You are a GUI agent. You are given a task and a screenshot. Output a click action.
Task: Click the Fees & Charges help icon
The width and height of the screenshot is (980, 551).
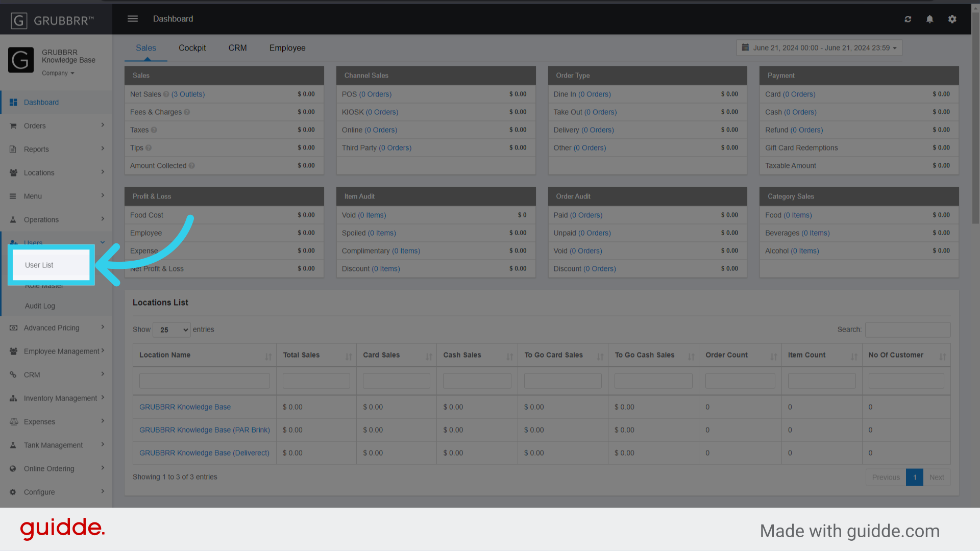[x=187, y=112]
